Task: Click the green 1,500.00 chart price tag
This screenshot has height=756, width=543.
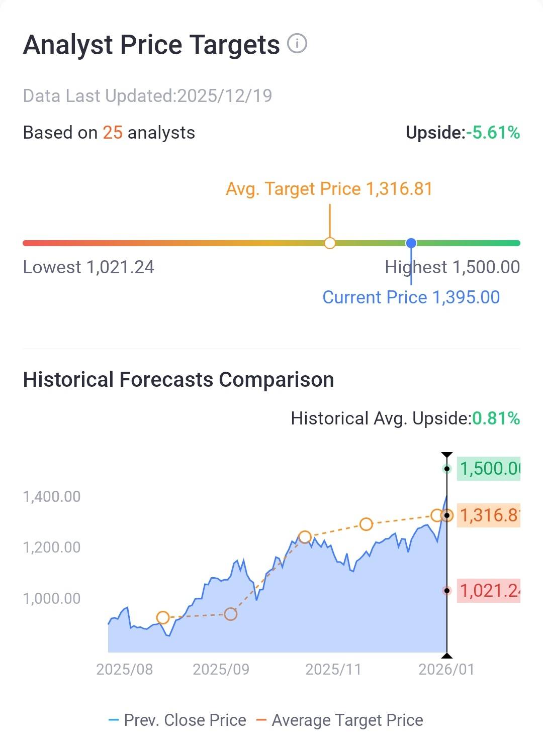Action: point(488,469)
